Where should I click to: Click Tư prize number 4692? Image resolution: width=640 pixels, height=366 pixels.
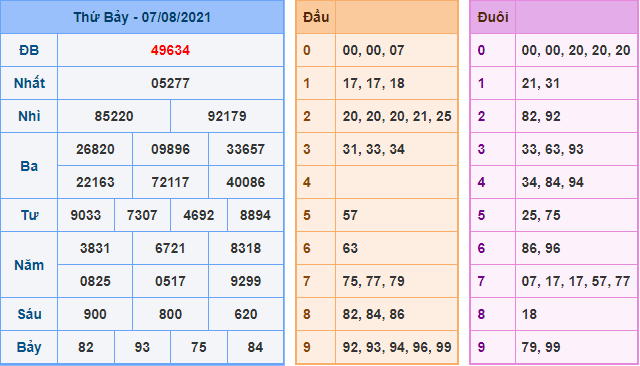click(199, 215)
